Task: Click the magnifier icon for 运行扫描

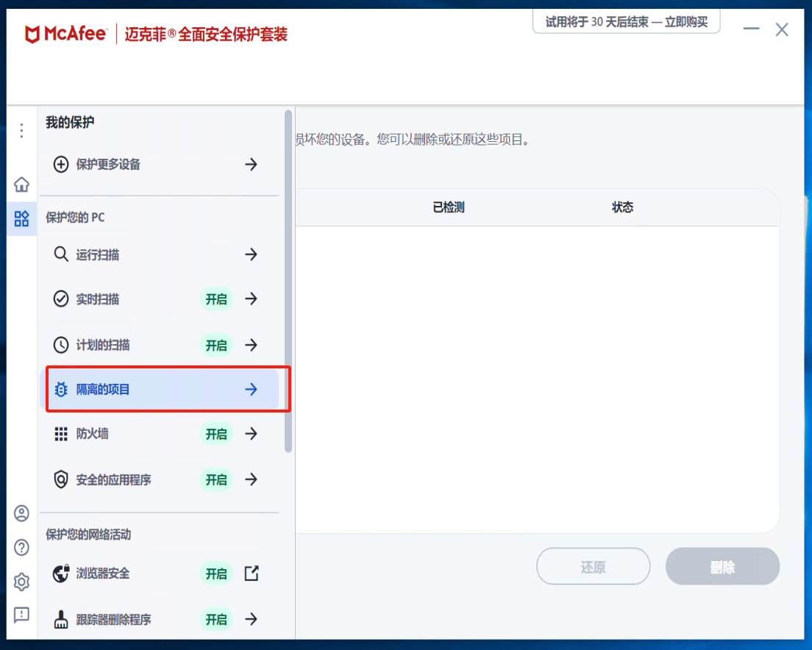Action: pos(61,254)
